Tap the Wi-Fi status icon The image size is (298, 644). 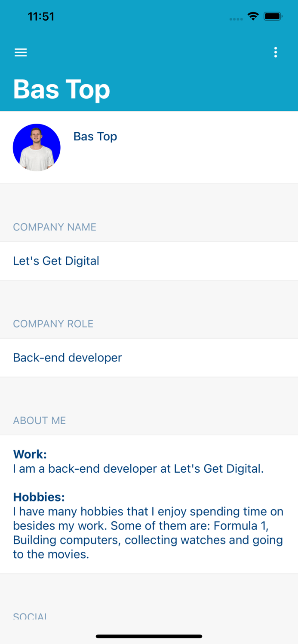click(253, 17)
